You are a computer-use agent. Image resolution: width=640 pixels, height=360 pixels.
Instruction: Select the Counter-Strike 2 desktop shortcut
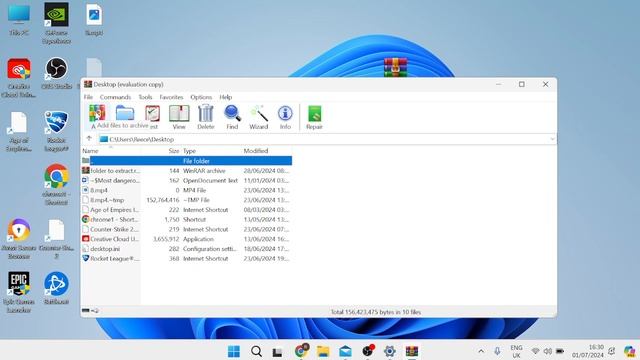(x=56, y=239)
